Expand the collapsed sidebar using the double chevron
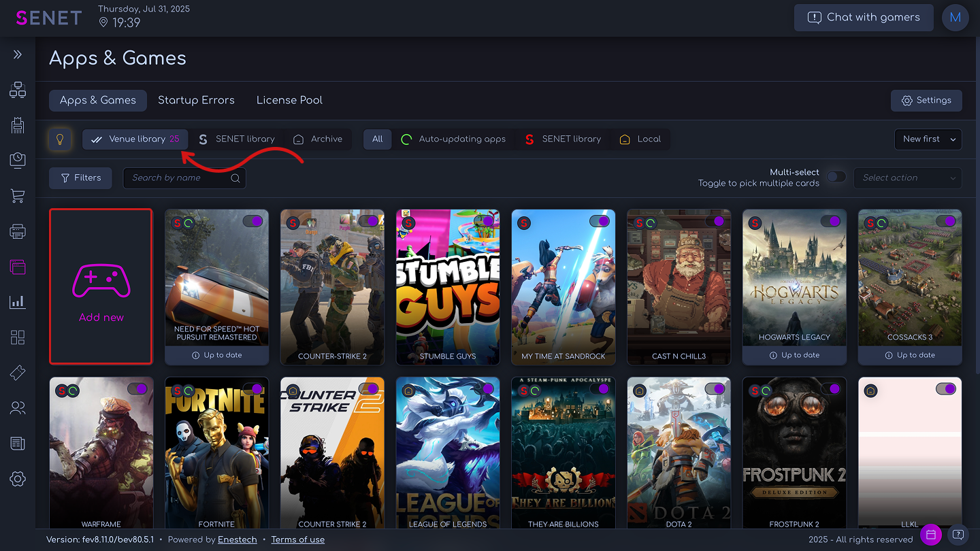 (x=17, y=54)
